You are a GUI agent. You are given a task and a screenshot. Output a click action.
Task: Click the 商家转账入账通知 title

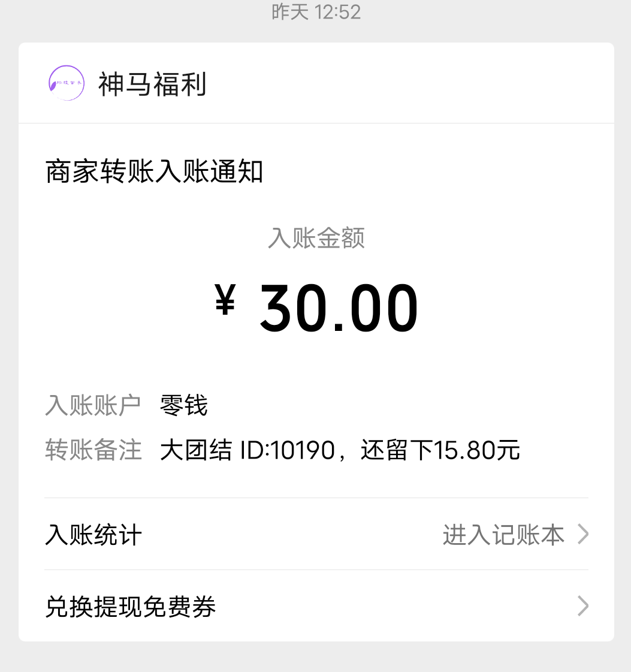coord(155,172)
